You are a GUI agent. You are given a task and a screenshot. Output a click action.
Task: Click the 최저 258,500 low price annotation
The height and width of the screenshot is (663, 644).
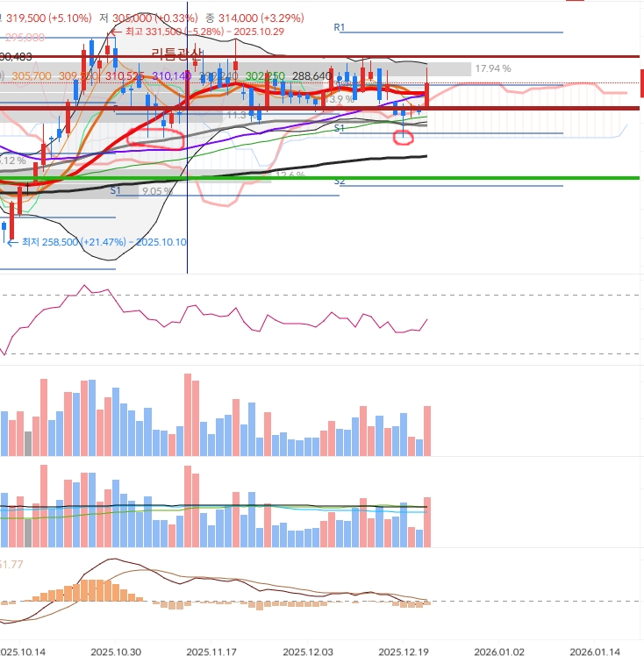(x=97, y=241)
